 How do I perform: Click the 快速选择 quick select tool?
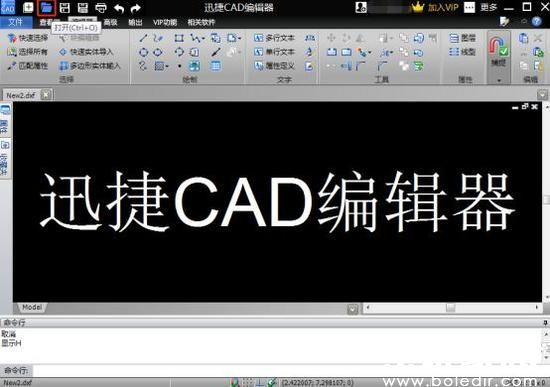(28, 38)
